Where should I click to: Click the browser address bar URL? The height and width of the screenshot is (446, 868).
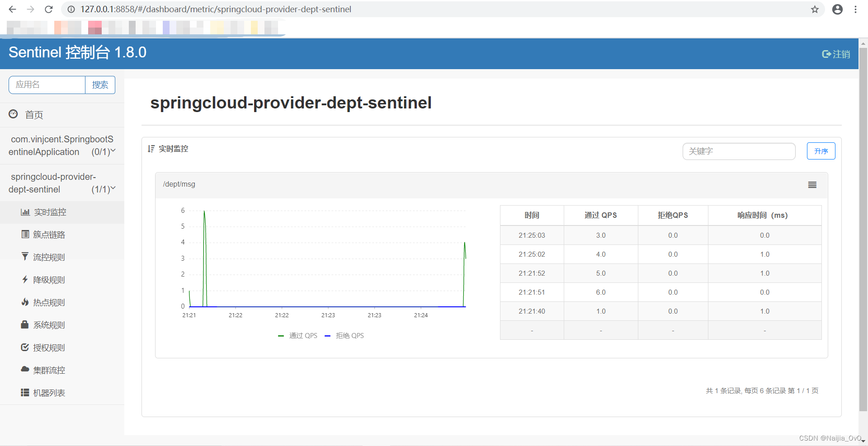tap(216, 9)
